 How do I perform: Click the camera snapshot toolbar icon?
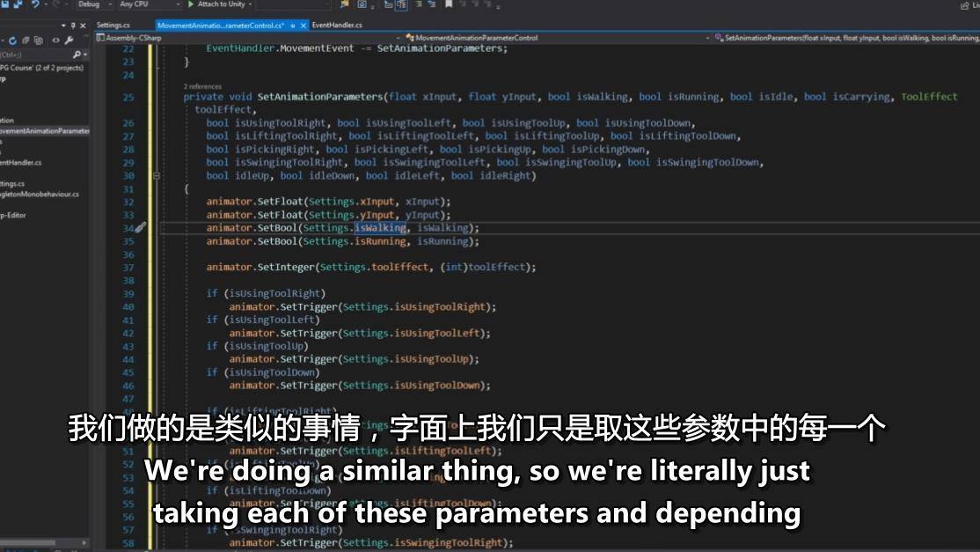[x=362, y=4]
